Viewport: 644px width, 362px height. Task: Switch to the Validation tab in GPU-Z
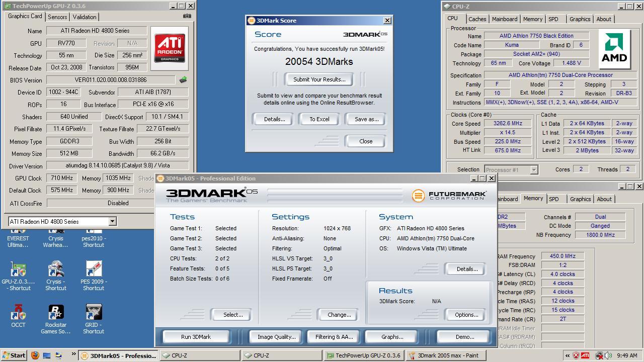(85, 17)
